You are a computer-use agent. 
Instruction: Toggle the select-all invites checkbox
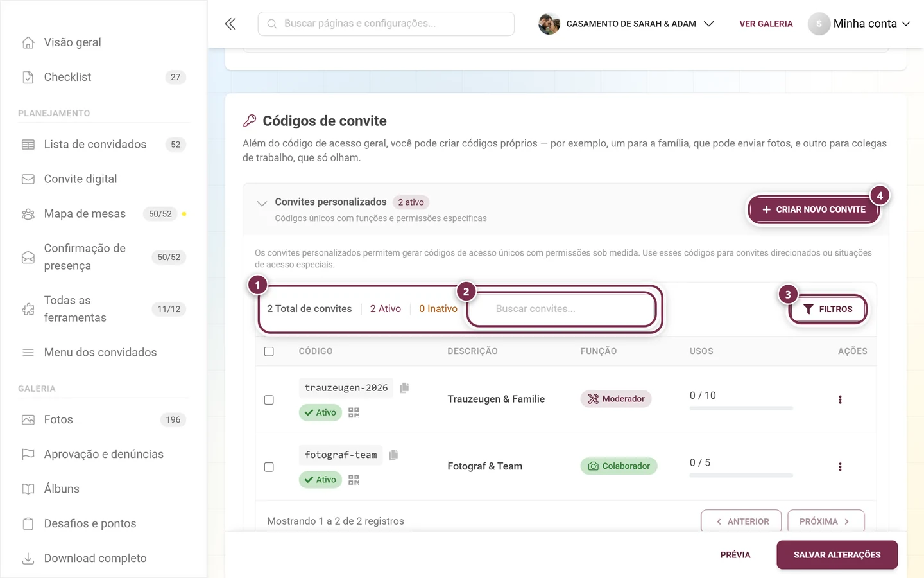pos(269,351)
